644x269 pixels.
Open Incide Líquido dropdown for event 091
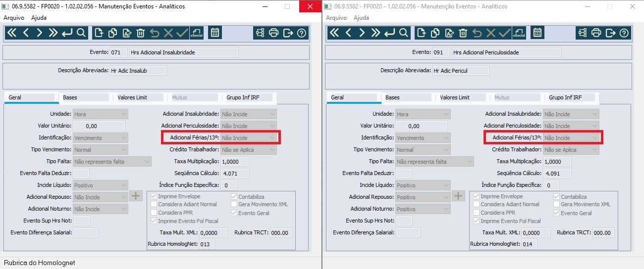[423, 185]
